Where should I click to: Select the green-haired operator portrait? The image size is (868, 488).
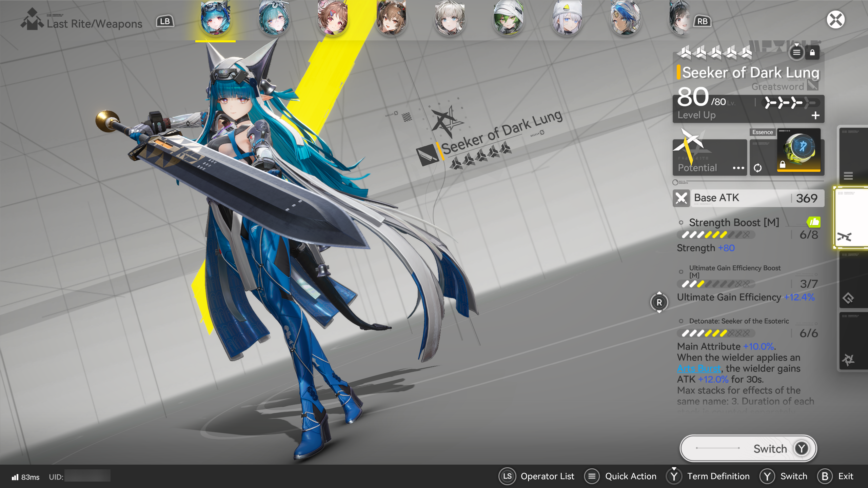(x=508, y=19)
